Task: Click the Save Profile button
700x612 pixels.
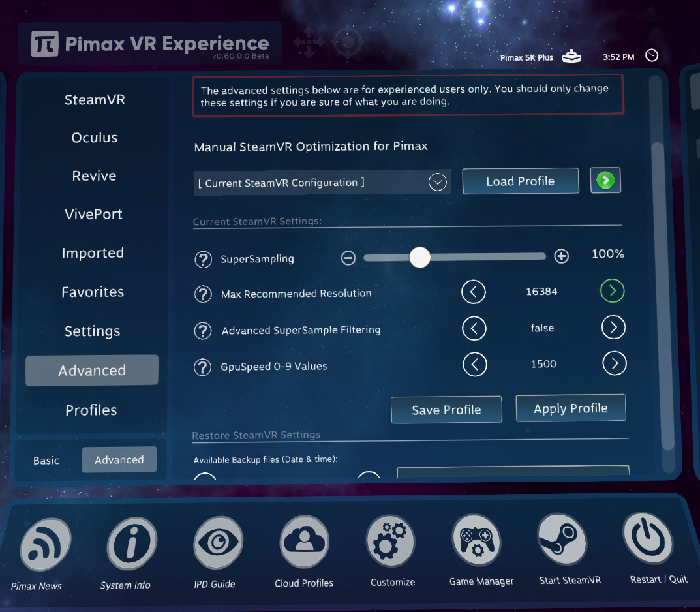Action: click(446, 410)
